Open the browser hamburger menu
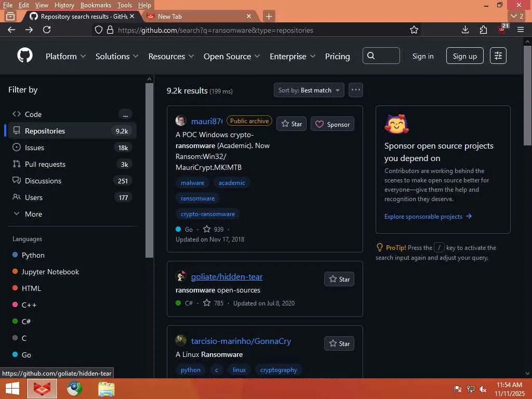 click(x=521, y=30)
